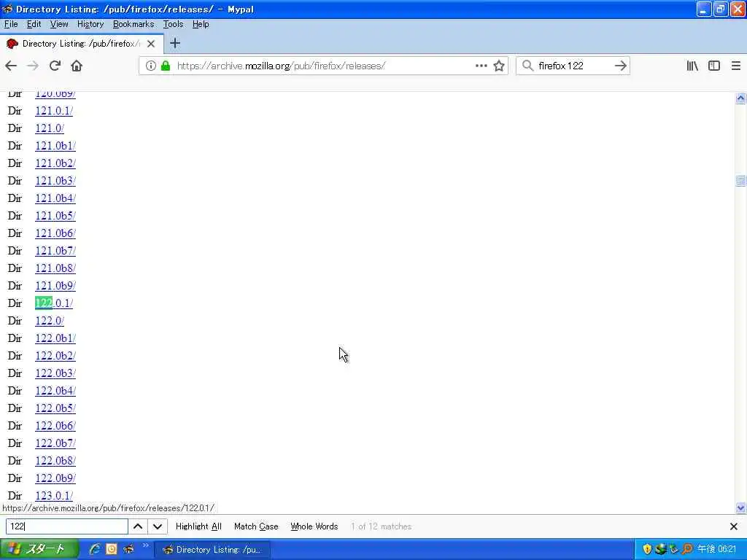Click the find bar text field
This screenshot has height=560, width=747.
tap(66, 526)
